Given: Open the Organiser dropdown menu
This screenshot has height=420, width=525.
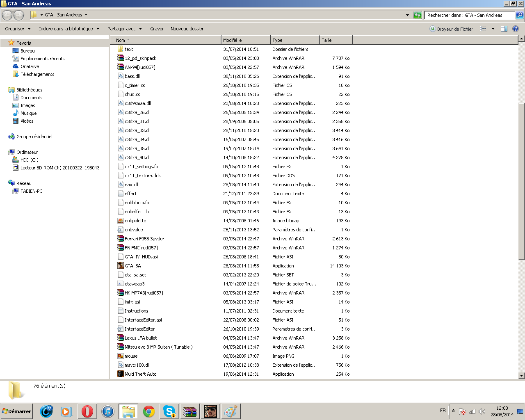Looking at the screenshot, I should [x=18, y=29].
